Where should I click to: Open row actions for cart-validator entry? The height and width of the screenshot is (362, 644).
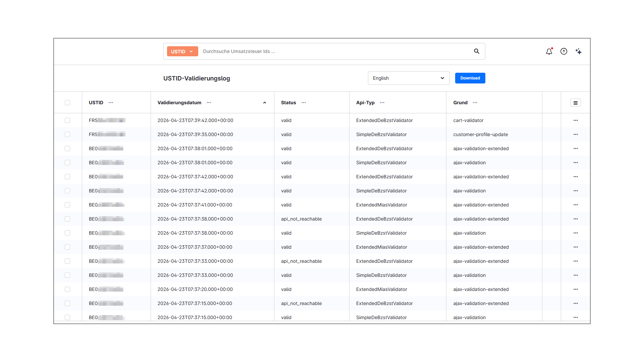pyautogui.click(x=576, y=120)
